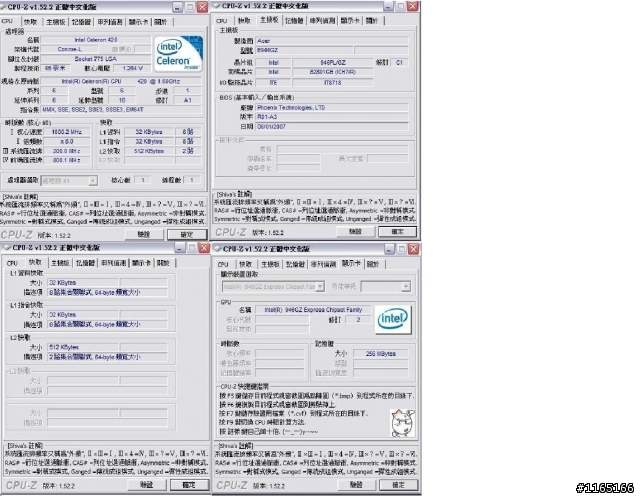
Task: Click the cartoon mascot image in graphics window
Action: tap(402, 423)
